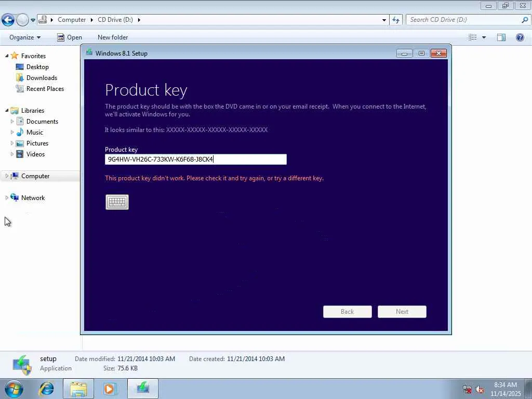Image resolution: width=532 pixels, height=399 pixels.
Task: Expand arrow after Computer breadcrumb
Action: click(92, 20)
